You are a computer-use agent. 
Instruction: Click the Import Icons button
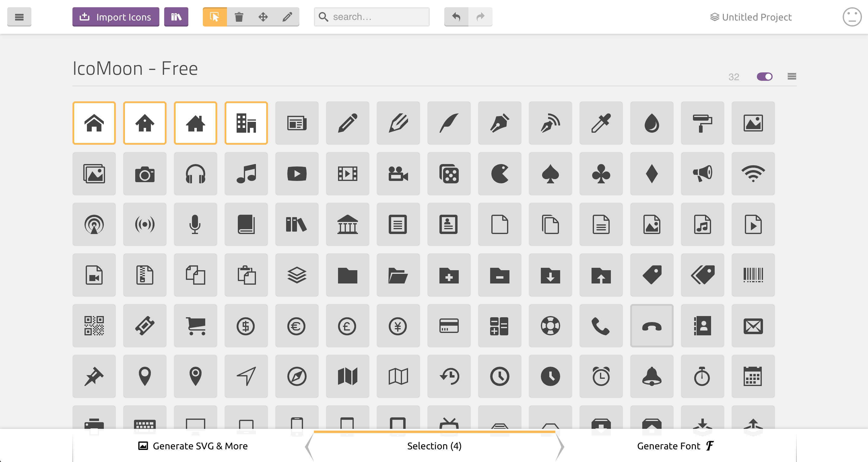pos(116,17)
